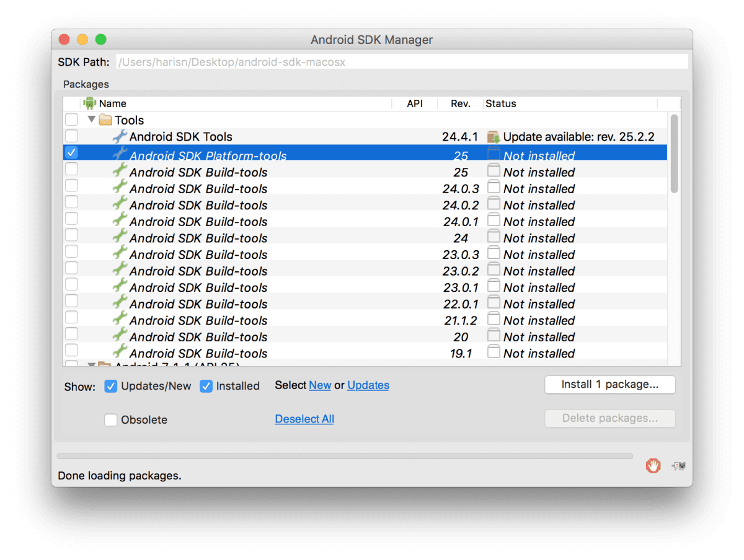Click the Deselect All link

click(x=304, y=419)
